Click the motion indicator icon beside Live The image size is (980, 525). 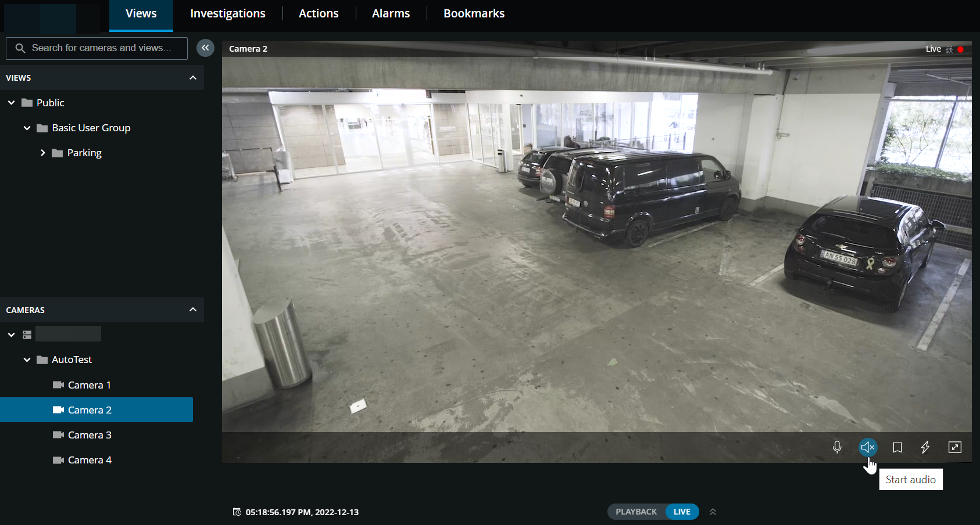[949, 49]
